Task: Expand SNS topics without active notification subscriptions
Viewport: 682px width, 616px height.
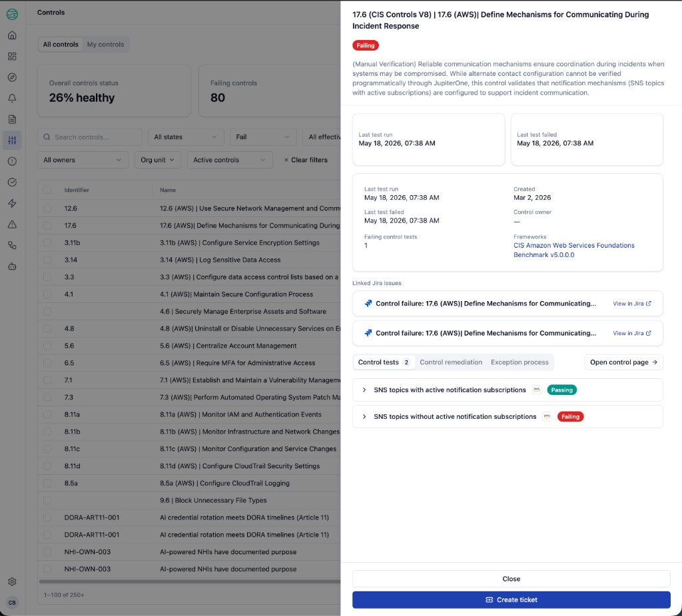Action: point(364,417)
